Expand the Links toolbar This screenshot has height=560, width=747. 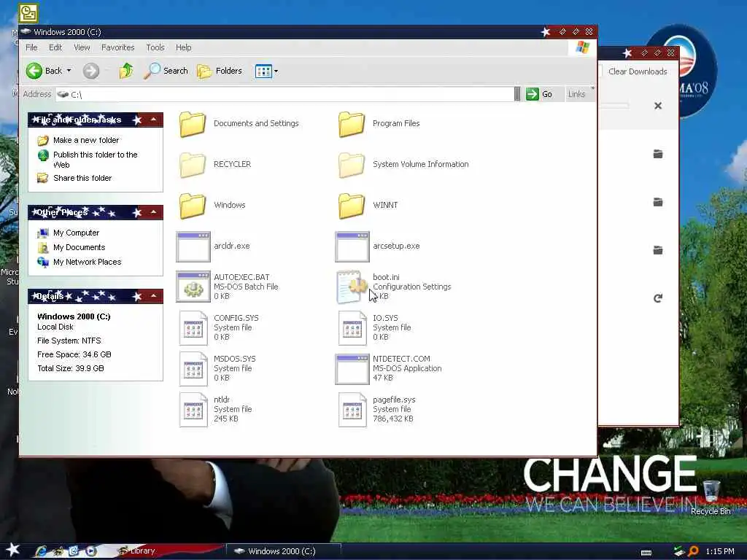(592, 88)
